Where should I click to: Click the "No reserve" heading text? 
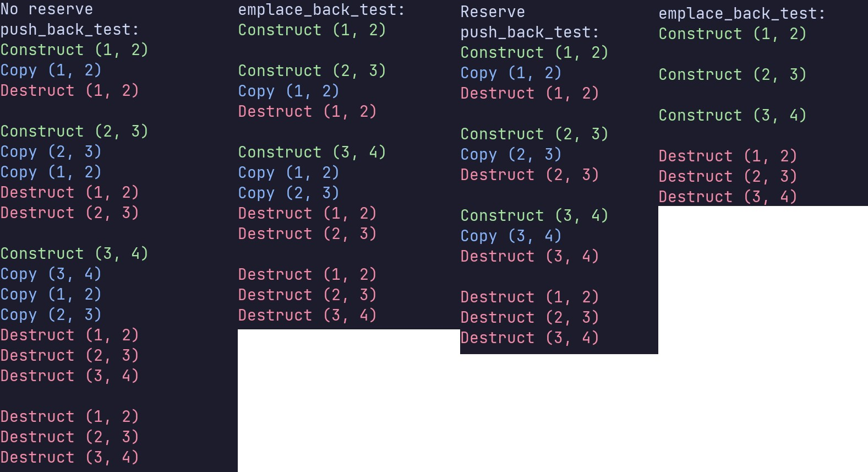click(x=47, y=9)
